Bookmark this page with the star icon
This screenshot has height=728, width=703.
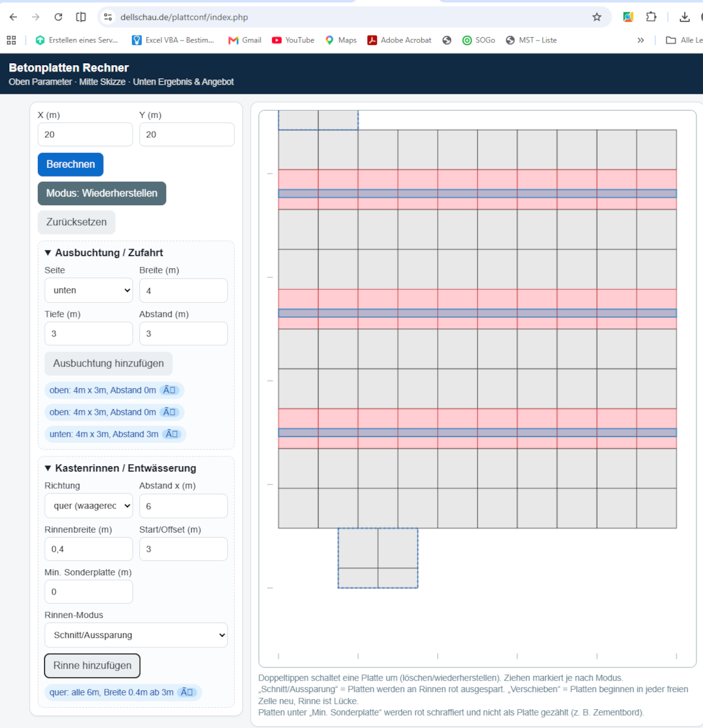click(x=597, y=17)
